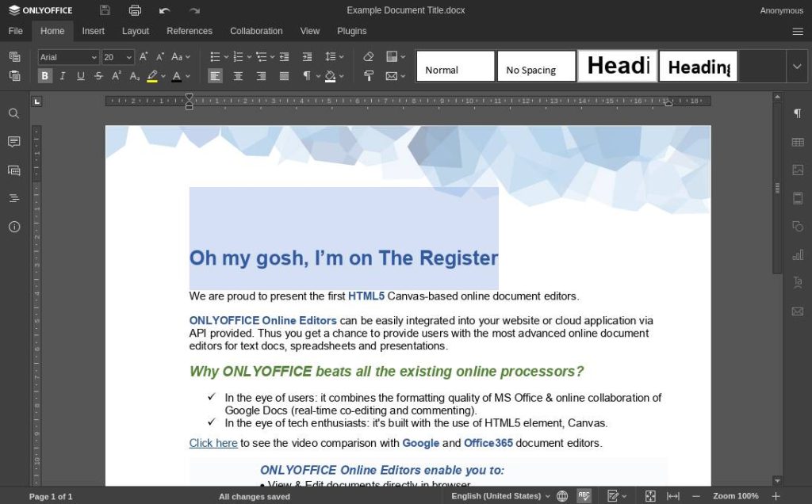Increase the paragraph indent
The width and height of the screenshot is (812, 504).
tap(307, 56)
